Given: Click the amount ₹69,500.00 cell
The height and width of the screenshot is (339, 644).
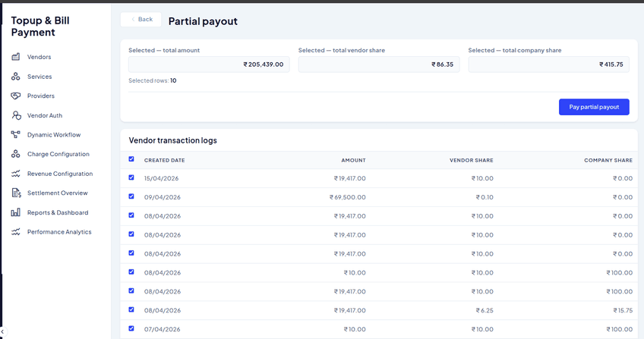Looking at the screenshot, I should click(348, 197).
